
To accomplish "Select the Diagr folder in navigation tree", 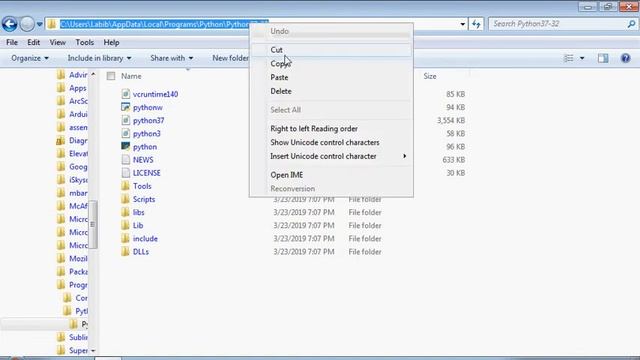I will 72,140.
